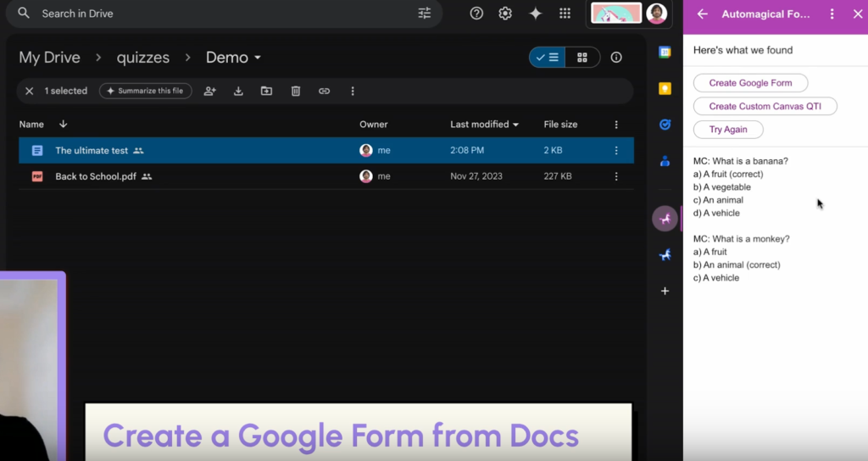Open Google Calendar side panel
The image size is (868, 461).
tap(665, 52)
